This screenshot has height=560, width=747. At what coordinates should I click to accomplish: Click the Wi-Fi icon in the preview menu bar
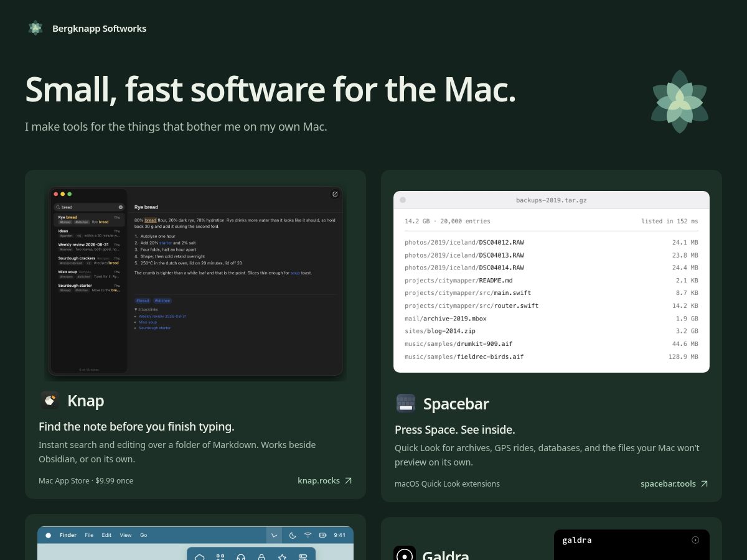pos(308,535)
